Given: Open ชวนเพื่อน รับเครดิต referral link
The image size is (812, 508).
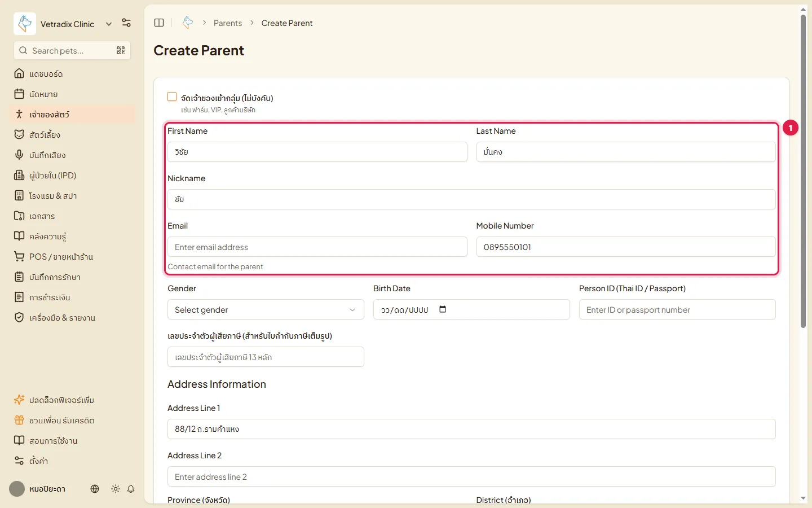Looking at the screenshot, I should point(72,421).
